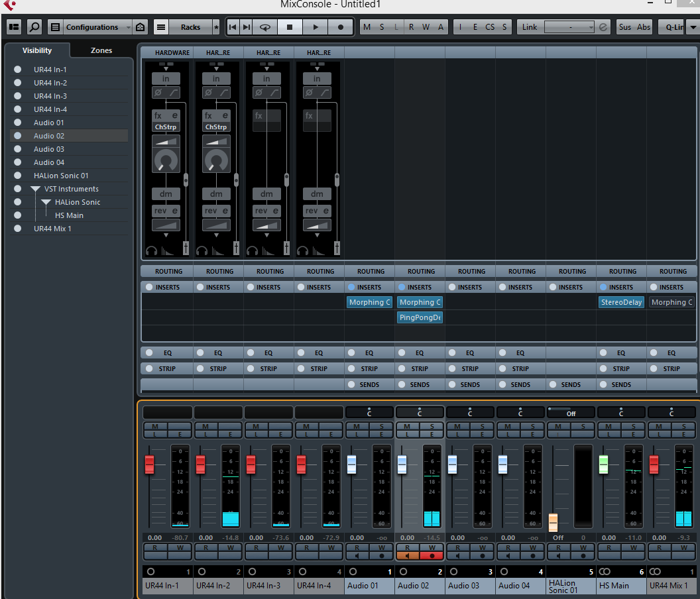Switch to the Zones tab
Viewport: 700px width, 599px height.
(101, 50)
